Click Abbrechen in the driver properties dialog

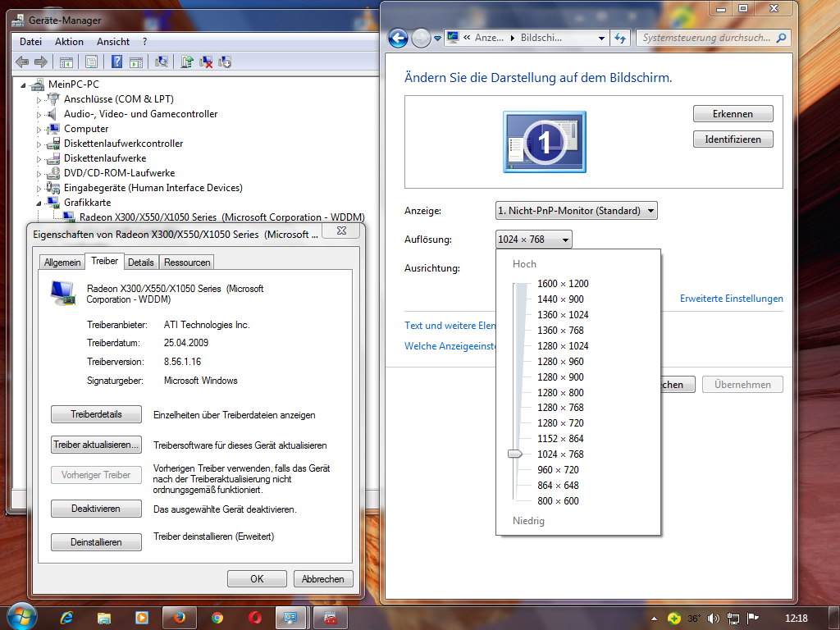pyautogui.click(x=323, y=579)
